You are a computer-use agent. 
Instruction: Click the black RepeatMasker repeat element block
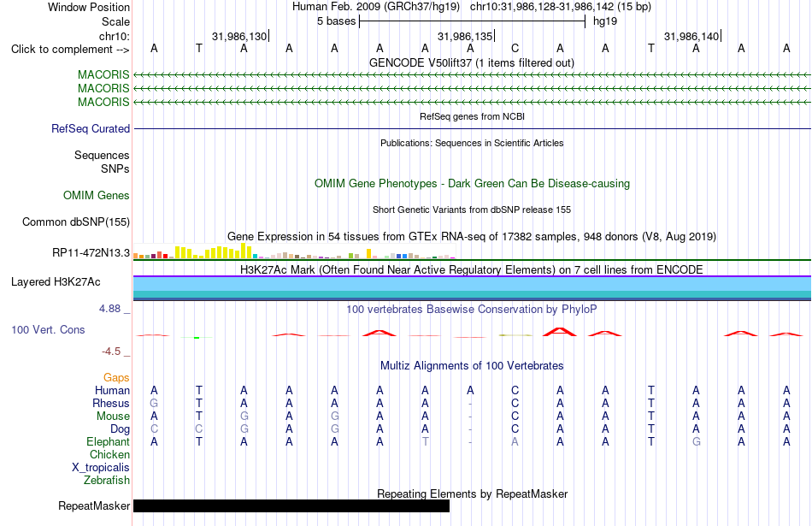pos(291,505)
